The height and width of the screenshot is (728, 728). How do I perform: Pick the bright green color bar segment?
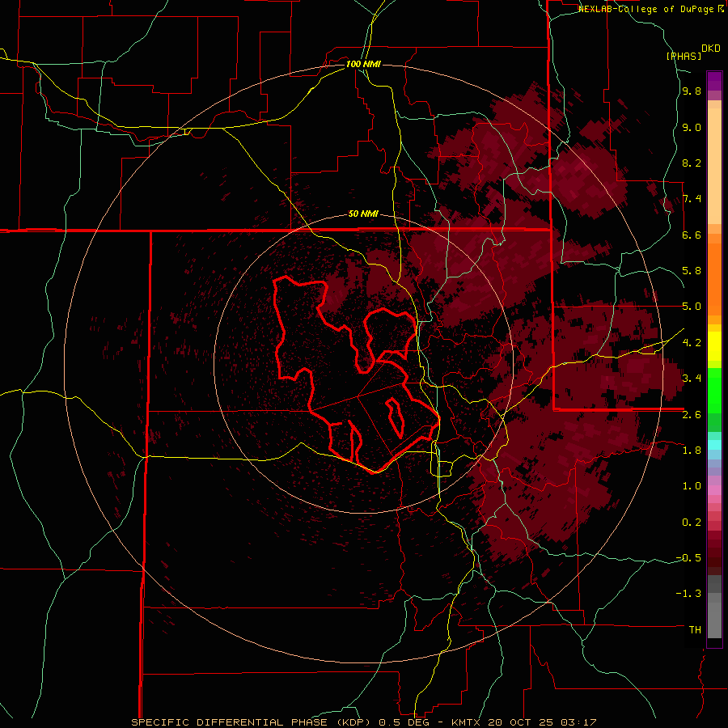(x=714, y=390)
